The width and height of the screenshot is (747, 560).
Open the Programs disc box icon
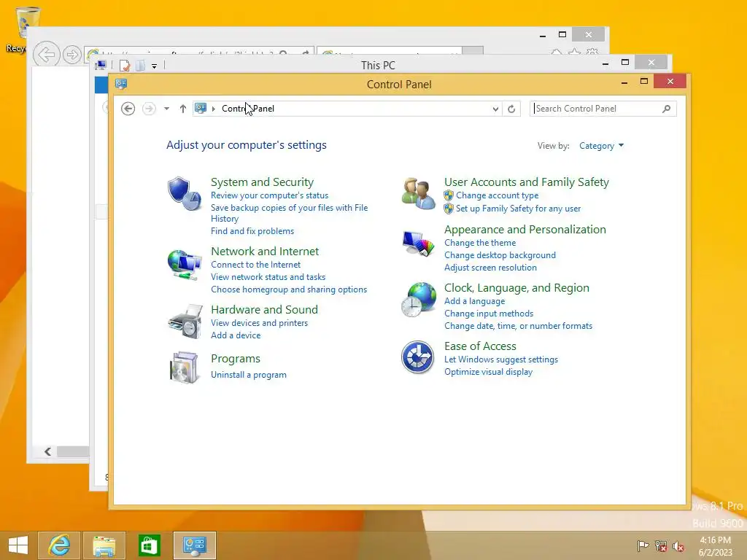pos(185,367)
